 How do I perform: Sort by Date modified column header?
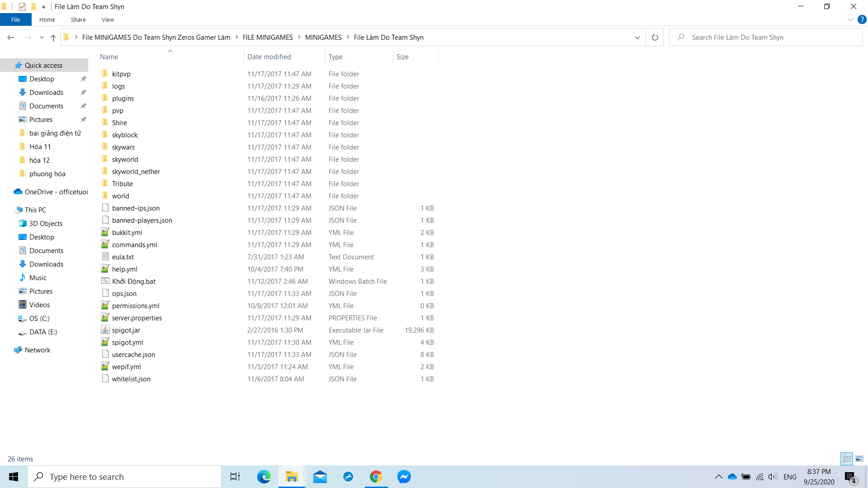tap(269, 56)
